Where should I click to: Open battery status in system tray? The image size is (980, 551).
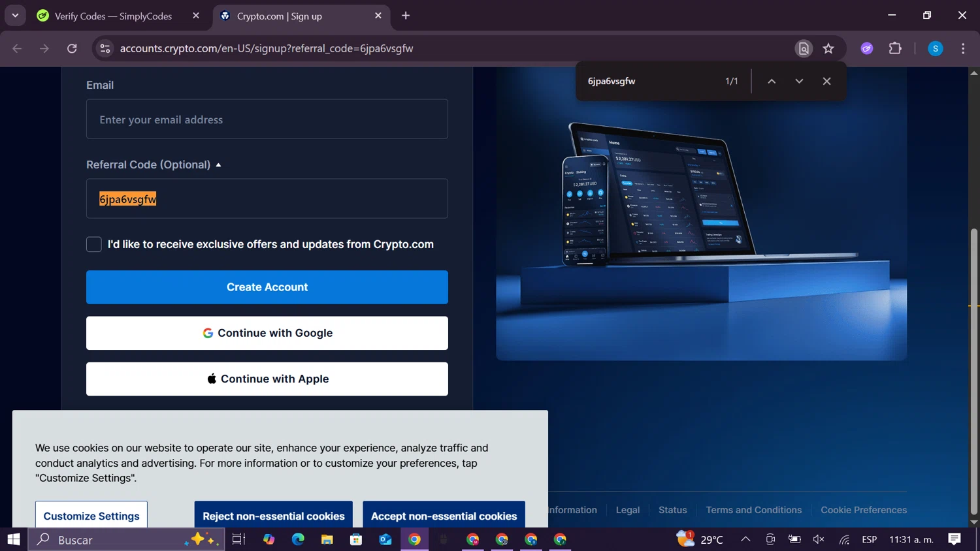click(x=794, y=539)
